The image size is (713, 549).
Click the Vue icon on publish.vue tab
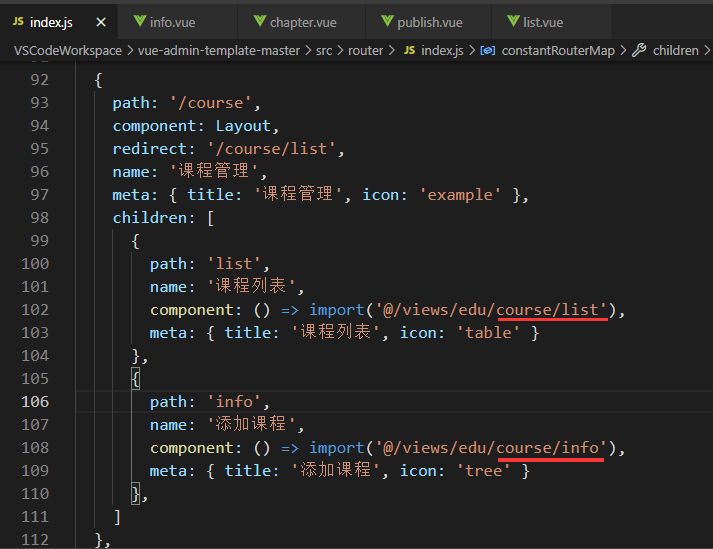coord(387,21)
